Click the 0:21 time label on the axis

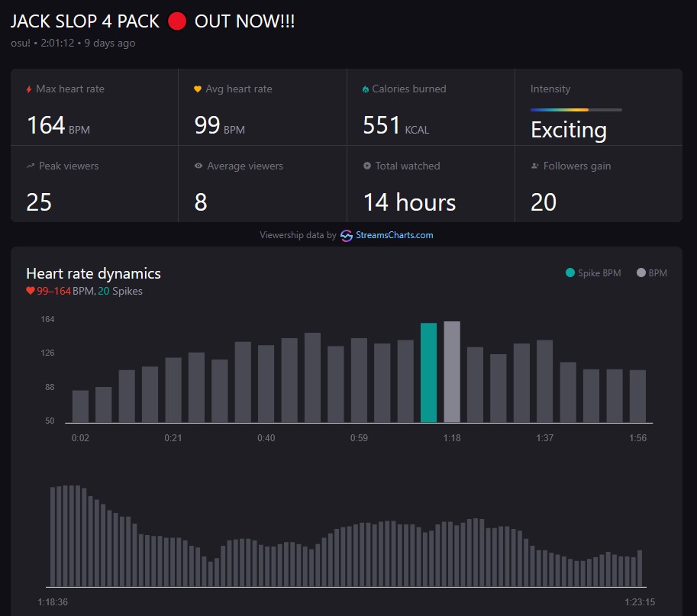tap(173, 438)
